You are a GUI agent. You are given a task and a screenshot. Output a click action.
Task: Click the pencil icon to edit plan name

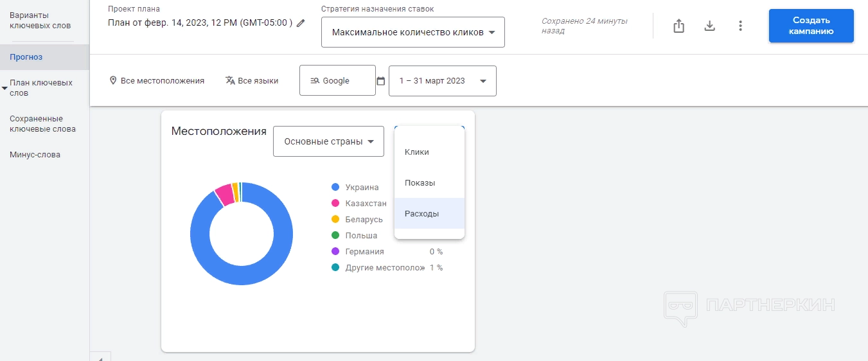[x=301, y=23]
